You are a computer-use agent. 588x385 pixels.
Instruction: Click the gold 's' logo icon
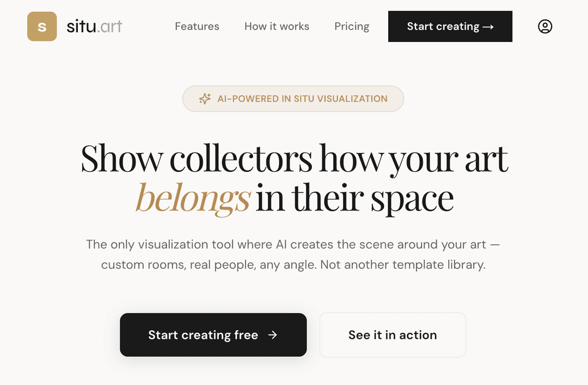coord(42,27)
